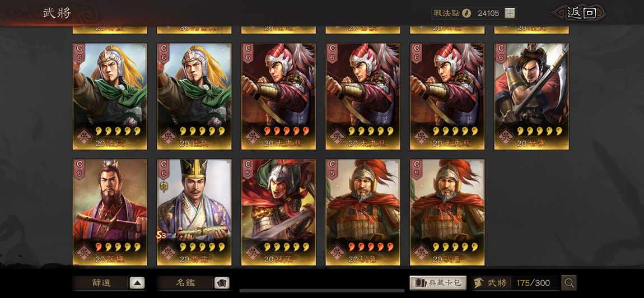The width and height of the screenshot is (644, 298).
Task: Open the 篩選 filter menu label
Action: pyautogui.click(x=101, y=283)
